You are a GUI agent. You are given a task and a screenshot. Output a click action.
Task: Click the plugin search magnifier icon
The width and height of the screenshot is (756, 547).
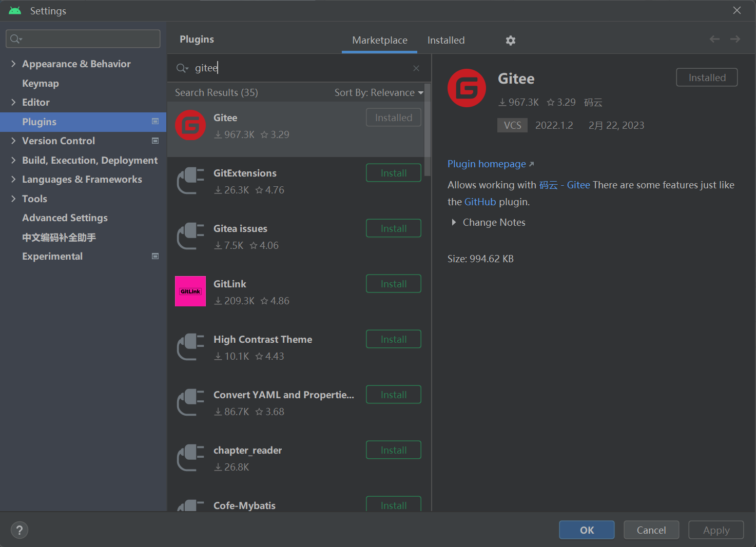coord(182,68)
